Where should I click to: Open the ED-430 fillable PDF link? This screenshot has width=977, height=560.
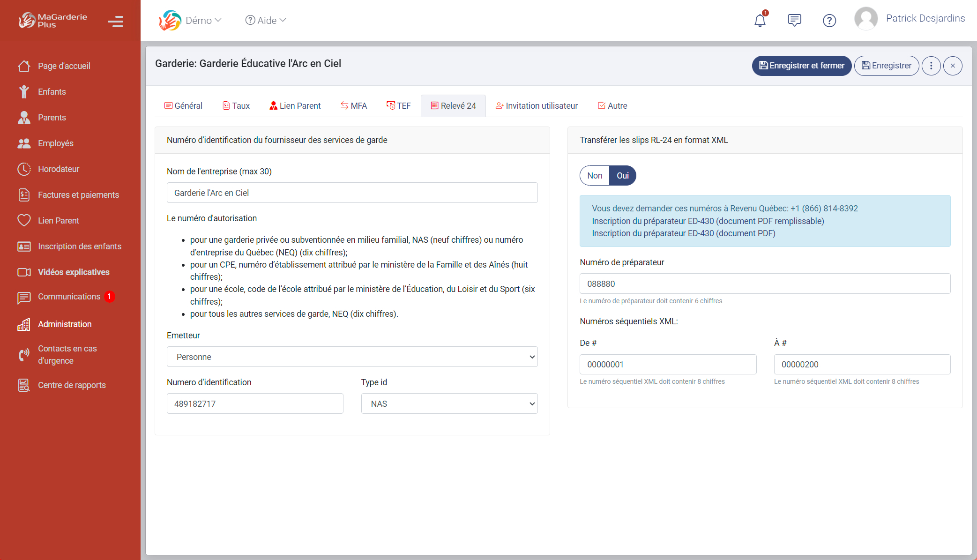coord(708,221)
